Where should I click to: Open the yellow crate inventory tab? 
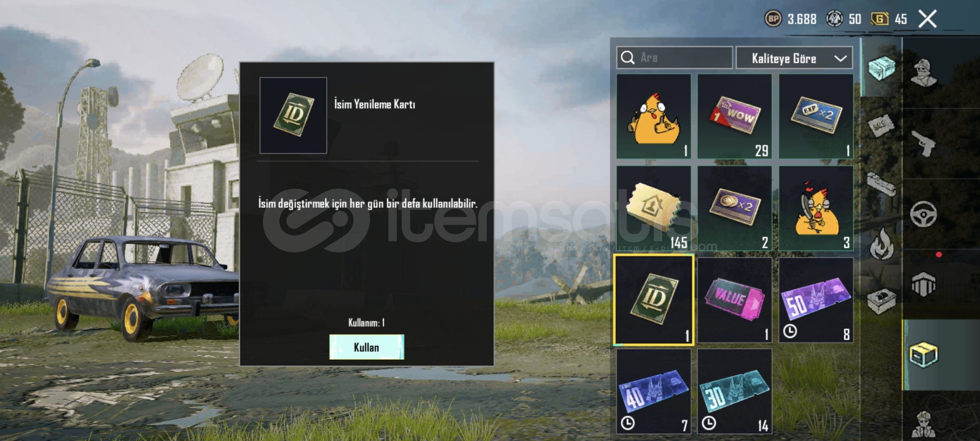point(924,354)
